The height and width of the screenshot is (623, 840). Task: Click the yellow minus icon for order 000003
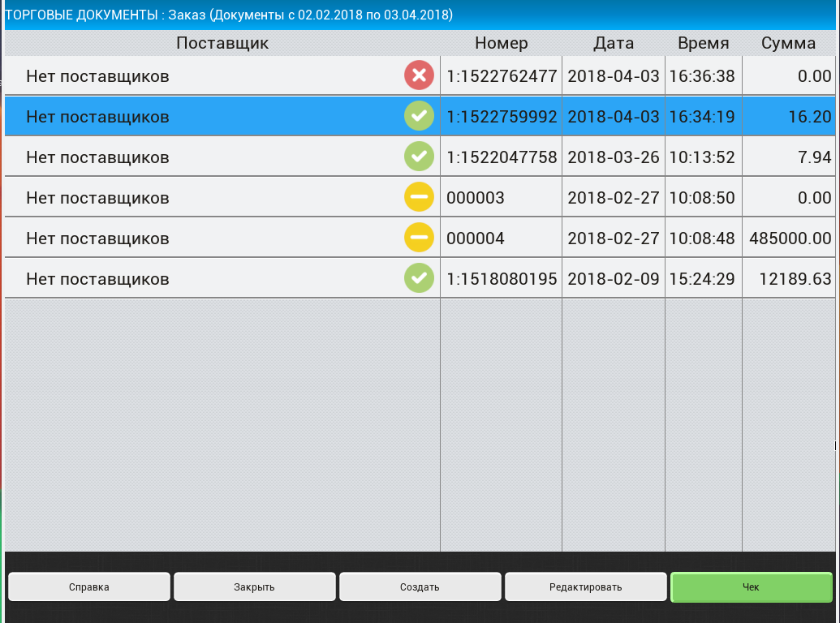click(419, 197)
